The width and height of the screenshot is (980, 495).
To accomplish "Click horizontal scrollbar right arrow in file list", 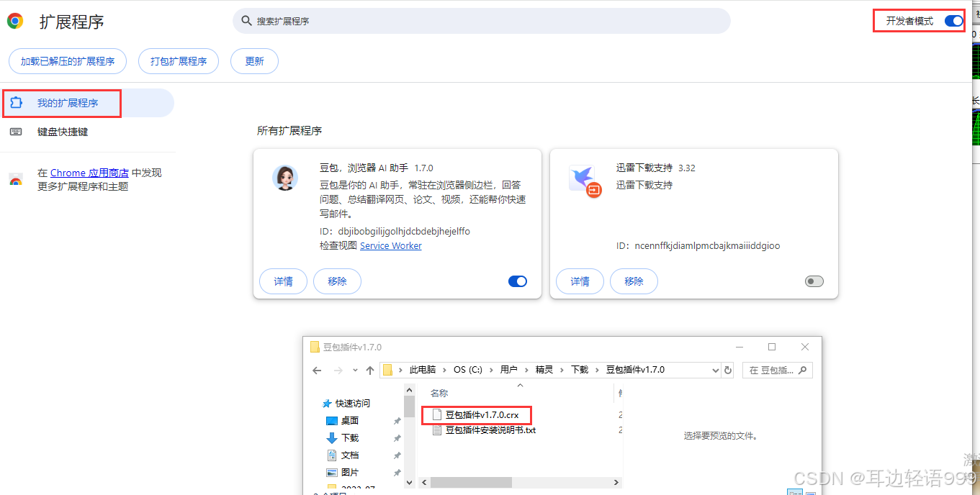I will point(617,482).
